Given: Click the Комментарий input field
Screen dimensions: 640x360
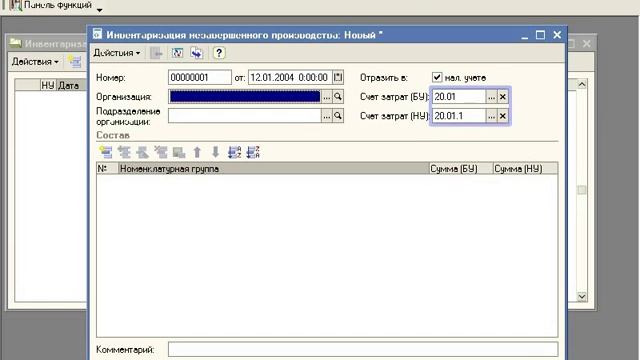Looking at the screenshot, I should pos(363,349).
